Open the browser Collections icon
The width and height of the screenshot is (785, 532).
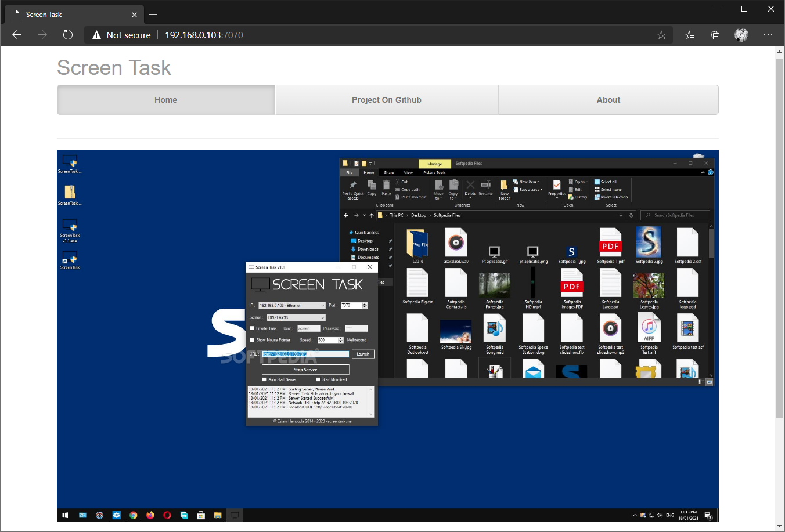point(715,35)
